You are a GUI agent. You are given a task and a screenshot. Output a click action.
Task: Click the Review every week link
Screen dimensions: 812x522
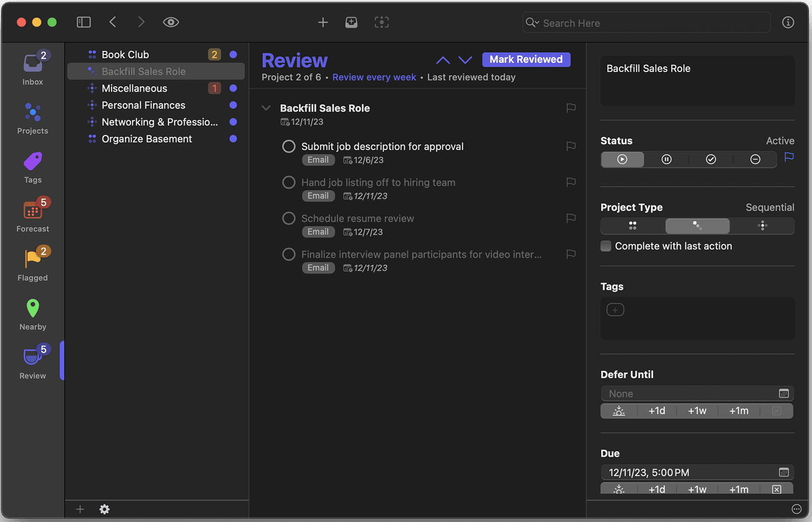coord(374,77)
